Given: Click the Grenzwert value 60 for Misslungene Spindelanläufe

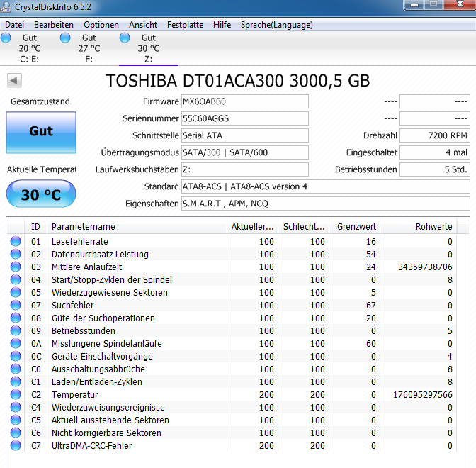Looking at the screenshot, I should [371, 344].
